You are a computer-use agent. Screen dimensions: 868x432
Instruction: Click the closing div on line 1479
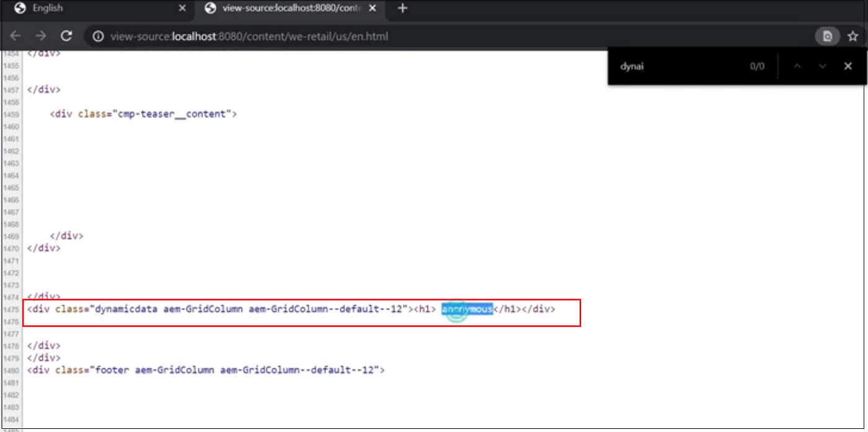(44, 358)
